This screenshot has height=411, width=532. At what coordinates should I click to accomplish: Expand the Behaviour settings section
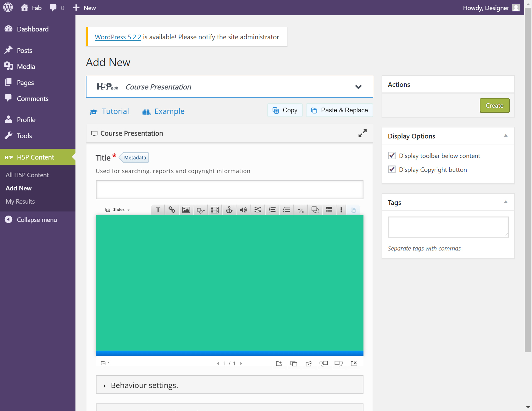[144, 385]
